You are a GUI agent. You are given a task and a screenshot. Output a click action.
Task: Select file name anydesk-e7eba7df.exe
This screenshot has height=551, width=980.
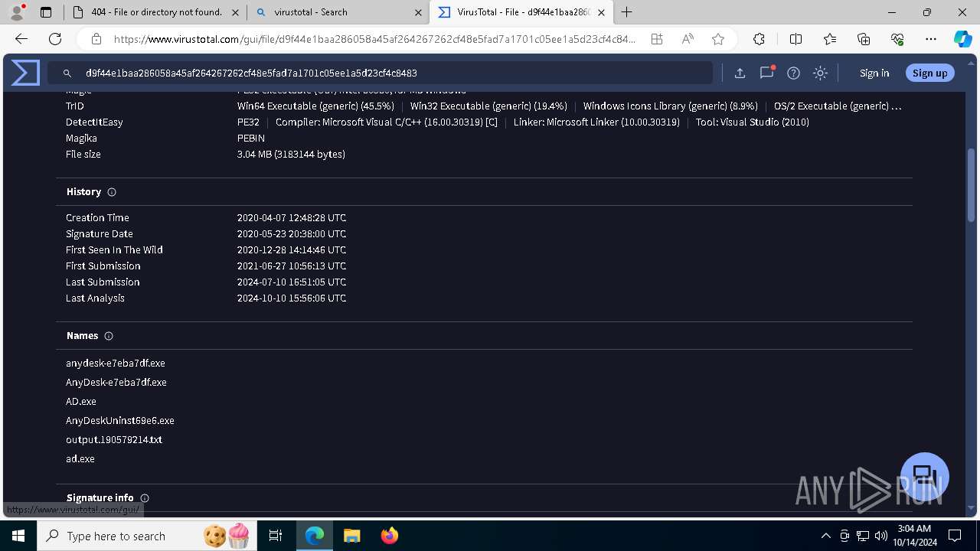[x=116, y=364]
